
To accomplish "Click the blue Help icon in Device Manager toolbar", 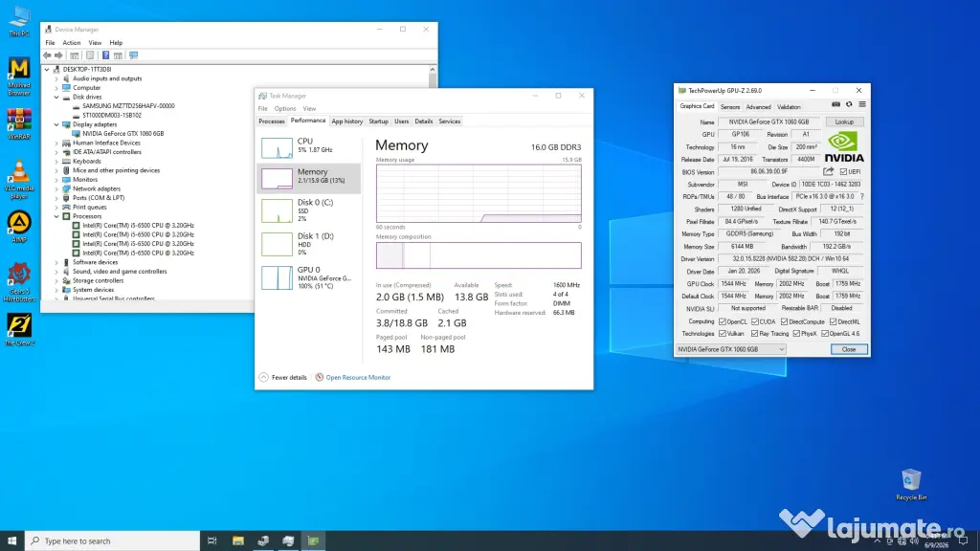I will [105, 55].
